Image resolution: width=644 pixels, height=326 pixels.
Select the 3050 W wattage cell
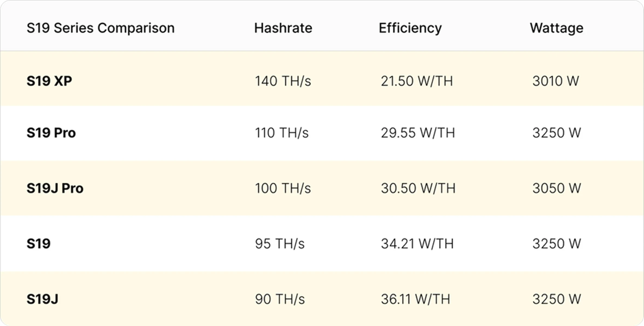[x=557, y=188]
